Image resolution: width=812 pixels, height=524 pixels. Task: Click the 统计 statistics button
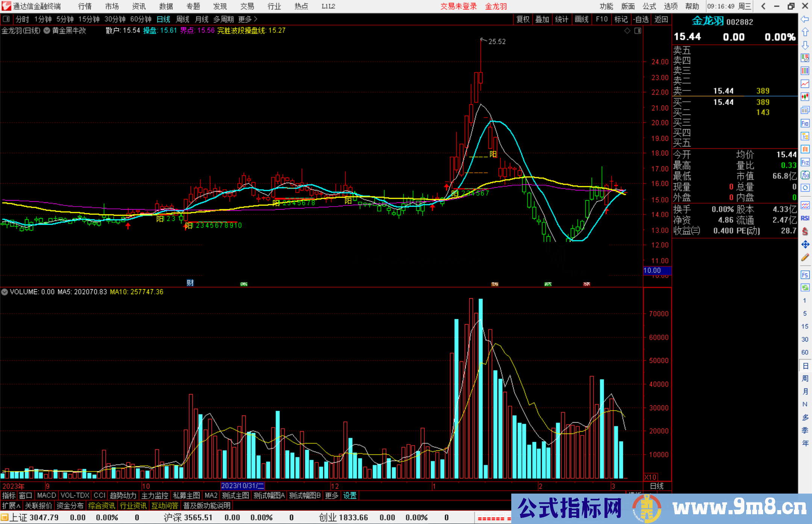point(562,19)
